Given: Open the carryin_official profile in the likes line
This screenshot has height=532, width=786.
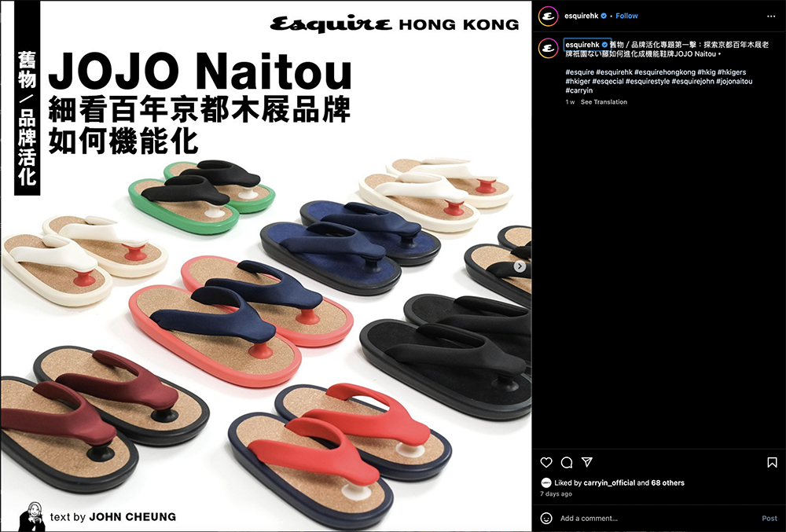Looking at the screenshot, I should 609,483.
